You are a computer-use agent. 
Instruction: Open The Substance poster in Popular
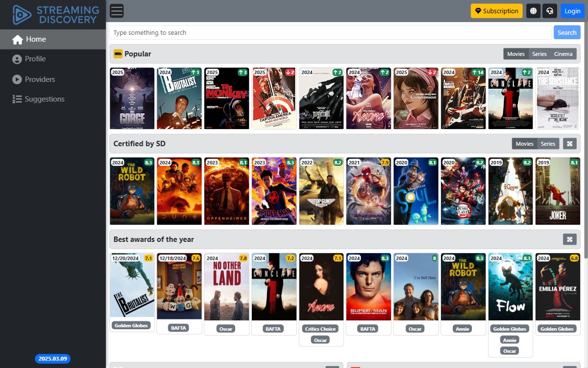(x=558, y=99)
